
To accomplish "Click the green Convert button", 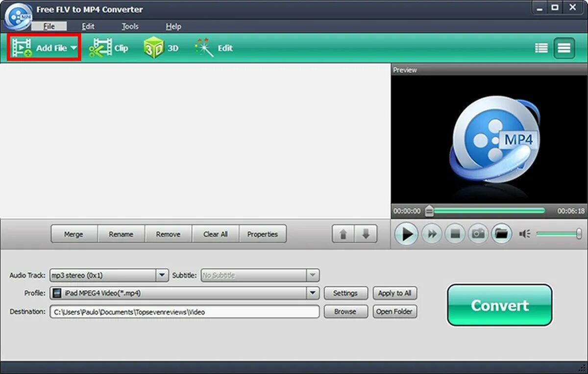I will coord(500,305).
